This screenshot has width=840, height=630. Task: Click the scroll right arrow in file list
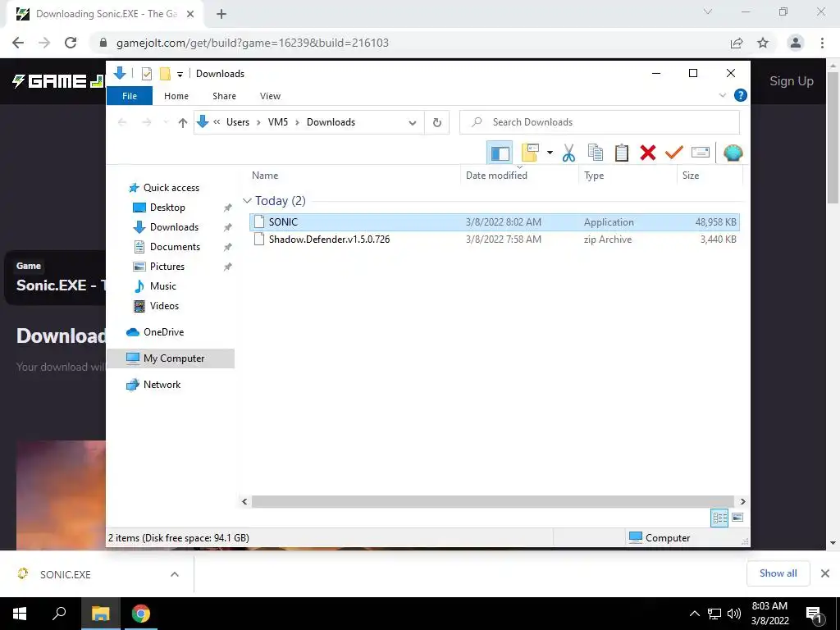click(x=742, y=501)
